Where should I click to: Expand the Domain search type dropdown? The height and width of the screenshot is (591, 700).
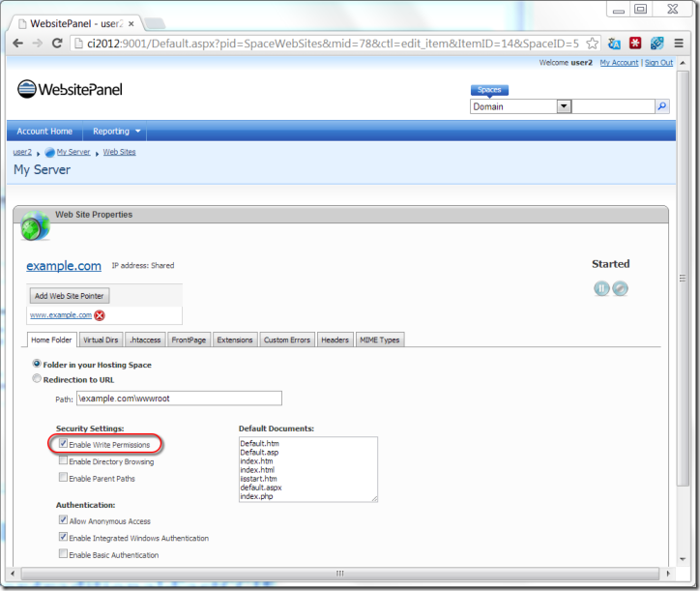(564, 106)
